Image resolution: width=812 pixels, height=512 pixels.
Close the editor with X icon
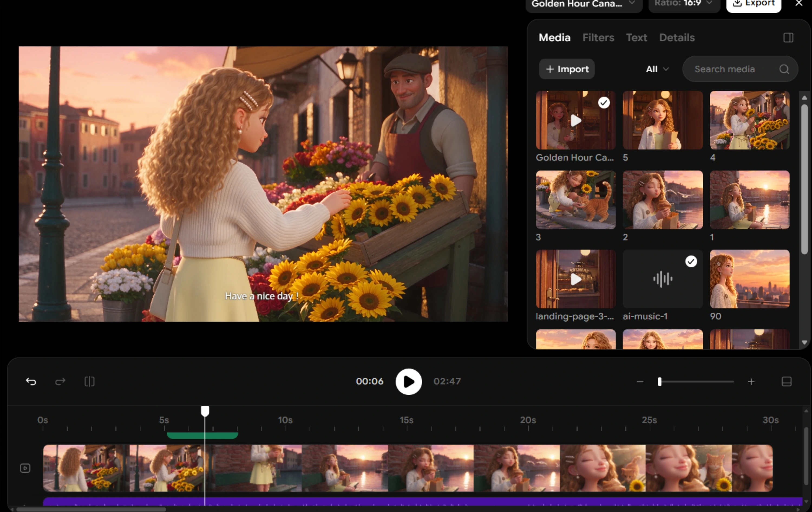click(x=799, y=3)
